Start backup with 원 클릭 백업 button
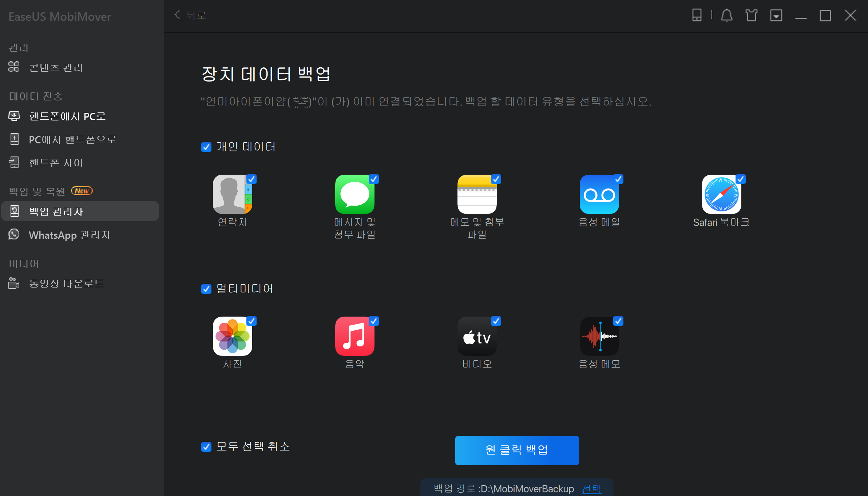The width and height of the screenshot is (868, 496). point(517,450)
